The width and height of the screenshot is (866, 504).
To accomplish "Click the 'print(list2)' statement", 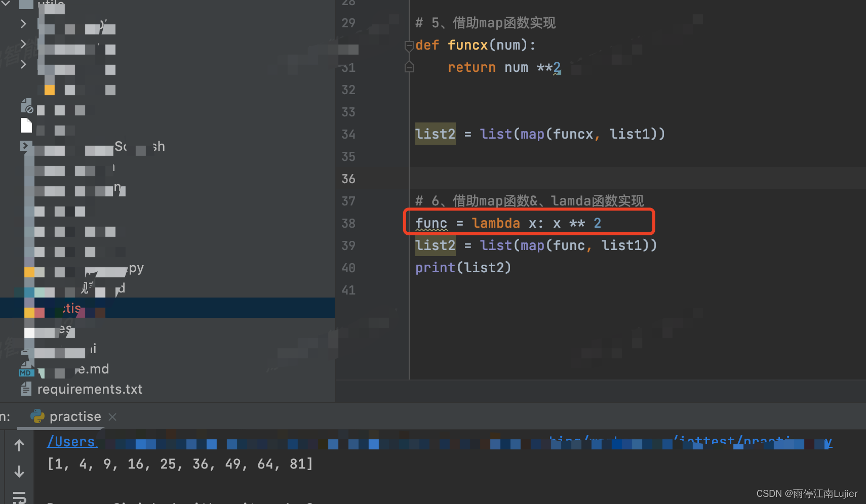I will (x=463, y=268).
